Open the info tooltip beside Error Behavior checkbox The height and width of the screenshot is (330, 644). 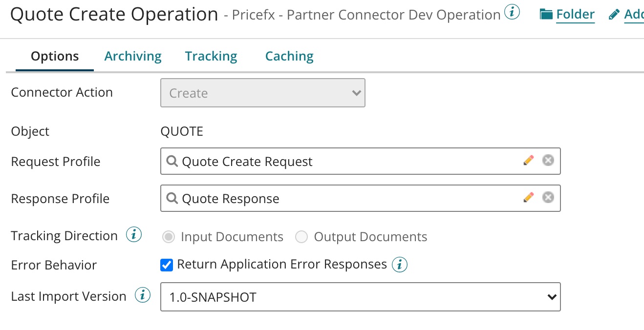pos(400,265)
